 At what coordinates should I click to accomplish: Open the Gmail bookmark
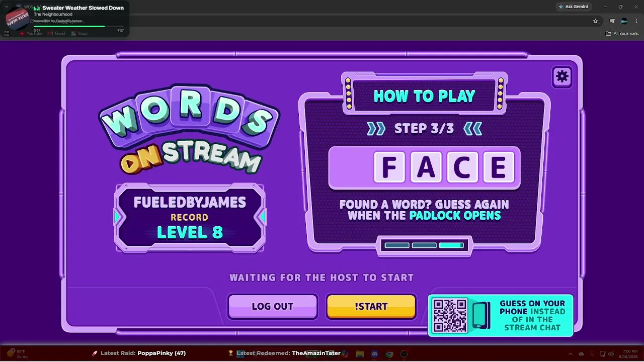(56, 34)
